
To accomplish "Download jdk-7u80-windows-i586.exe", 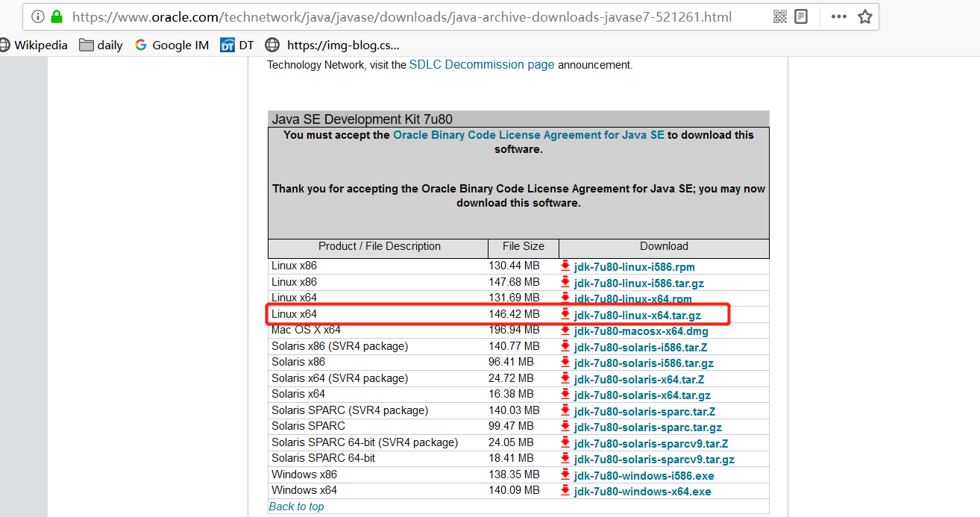I will pyautogui.click(x=644, y=476).
